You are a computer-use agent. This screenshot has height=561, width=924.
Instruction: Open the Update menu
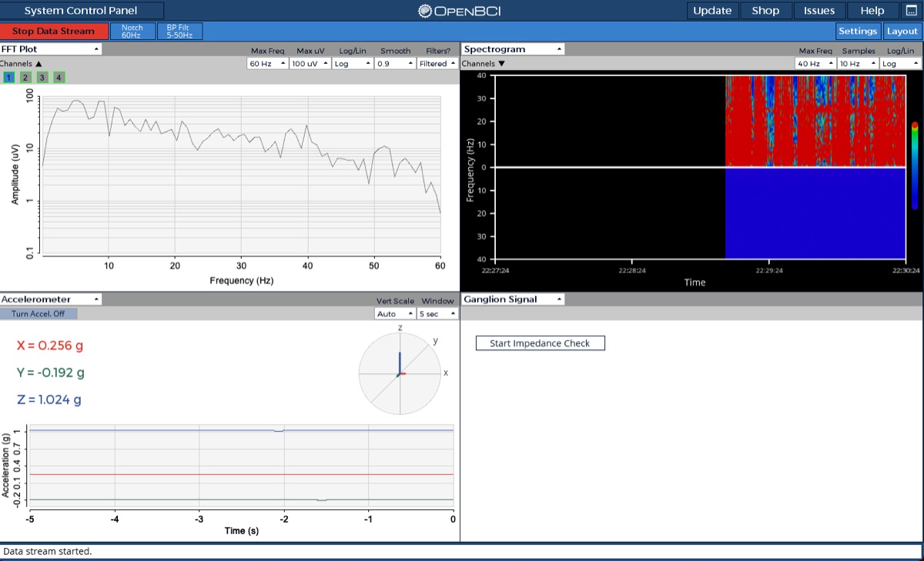[x=712, y=11]
